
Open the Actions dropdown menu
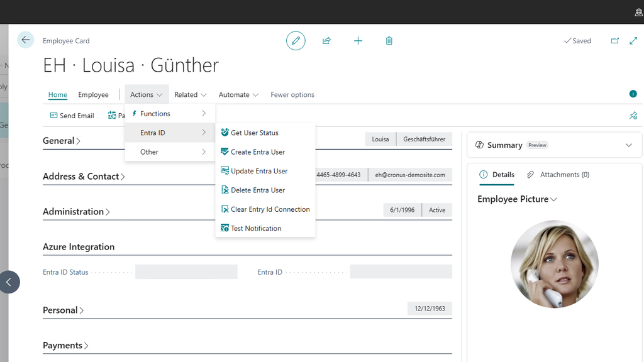point(146,94)
